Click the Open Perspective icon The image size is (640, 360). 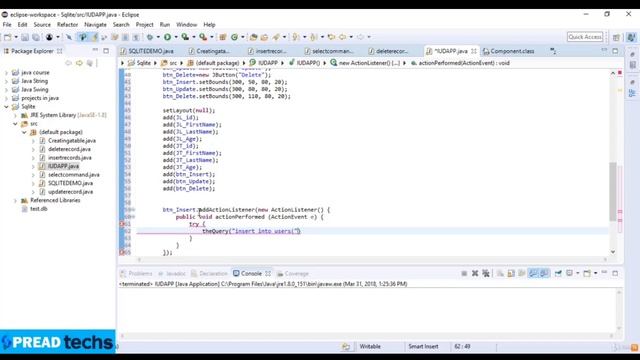pyautogui.click(x=616, y=37)
